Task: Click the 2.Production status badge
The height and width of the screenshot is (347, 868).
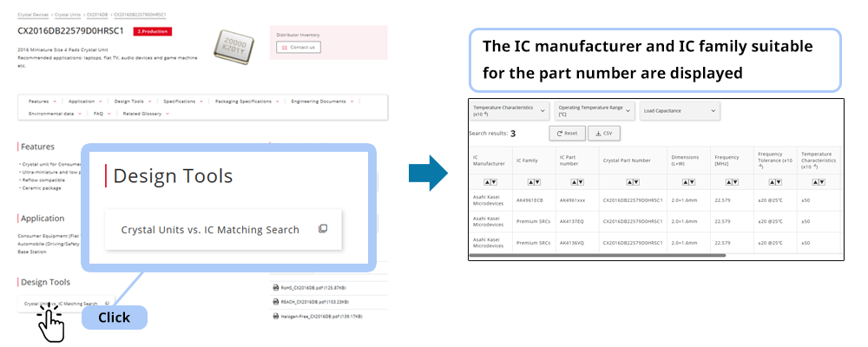Action: (153, 31)
